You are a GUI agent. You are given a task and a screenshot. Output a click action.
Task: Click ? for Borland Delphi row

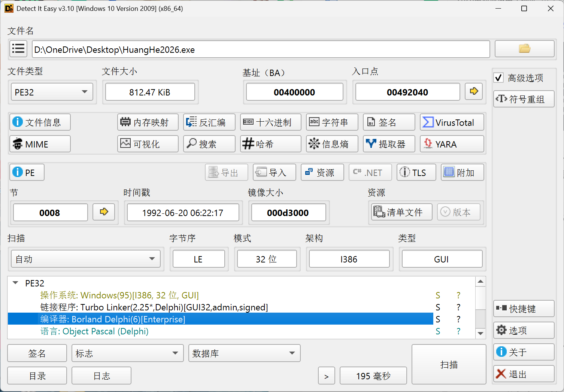pyautogui.click(x=458, y=319)
